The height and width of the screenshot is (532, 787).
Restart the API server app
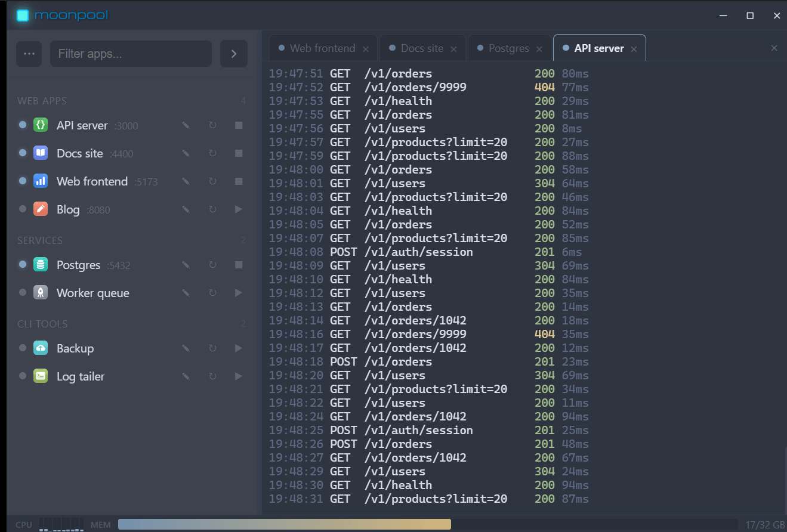coord(212,125)
